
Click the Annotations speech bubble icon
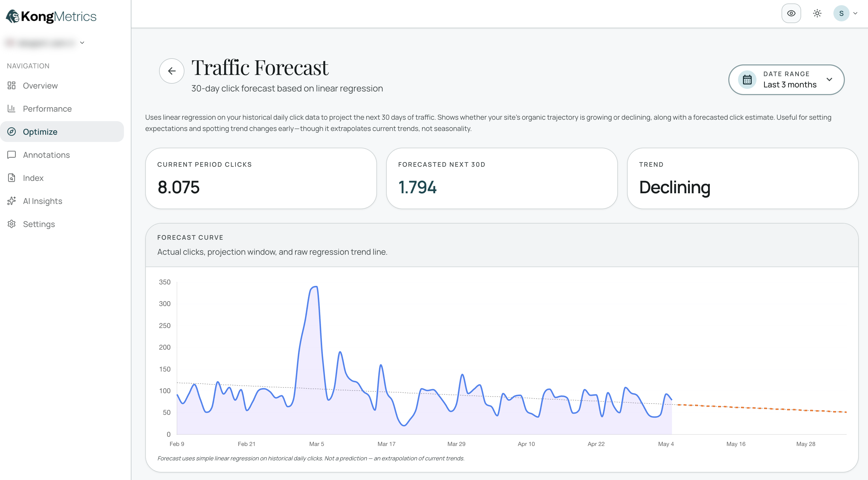pyautogui.click(x=12, y=155)
